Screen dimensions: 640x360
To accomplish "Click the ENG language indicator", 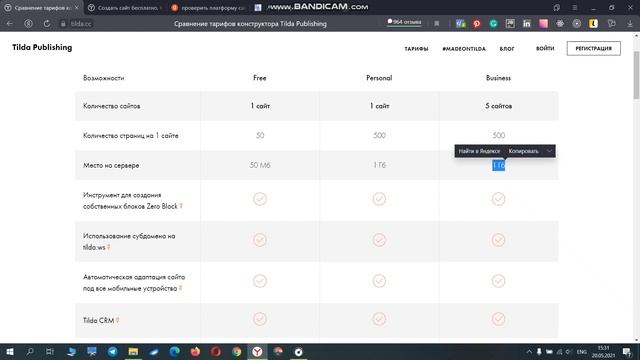I will coord(582,351).
